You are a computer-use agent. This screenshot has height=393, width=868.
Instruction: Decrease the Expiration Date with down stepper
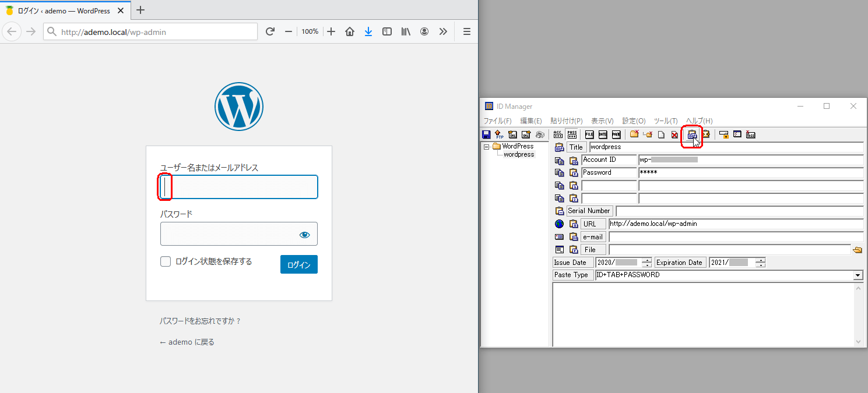[x=760, y=265]
